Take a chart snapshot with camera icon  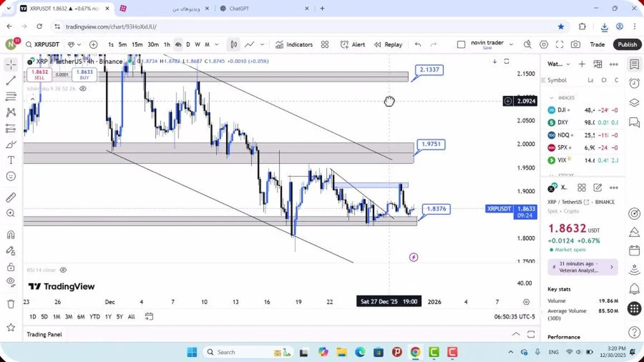[x=575, y=45]
